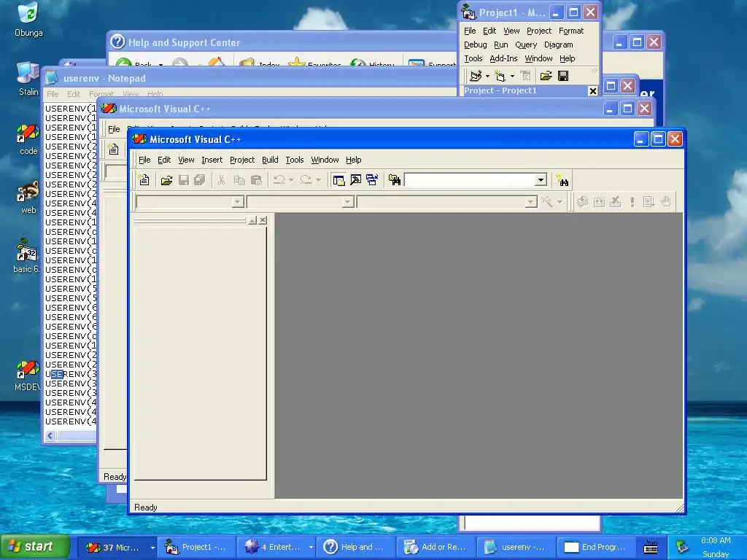
Task: Click the Go debug icon
Action: click(649, 202)
